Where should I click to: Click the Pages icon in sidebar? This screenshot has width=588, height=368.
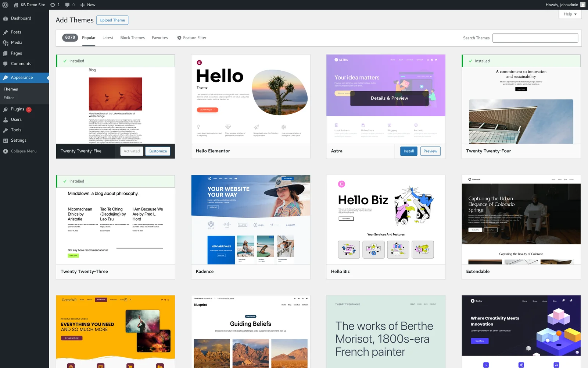pos(6,53)
